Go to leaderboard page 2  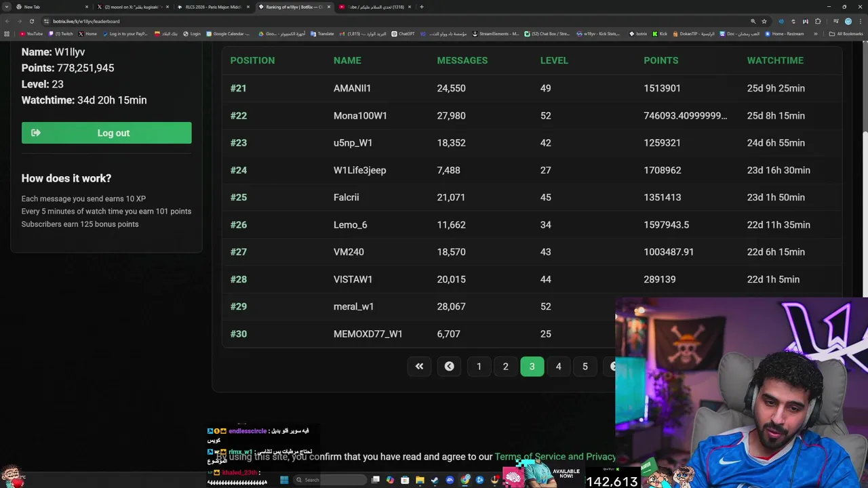505,366
